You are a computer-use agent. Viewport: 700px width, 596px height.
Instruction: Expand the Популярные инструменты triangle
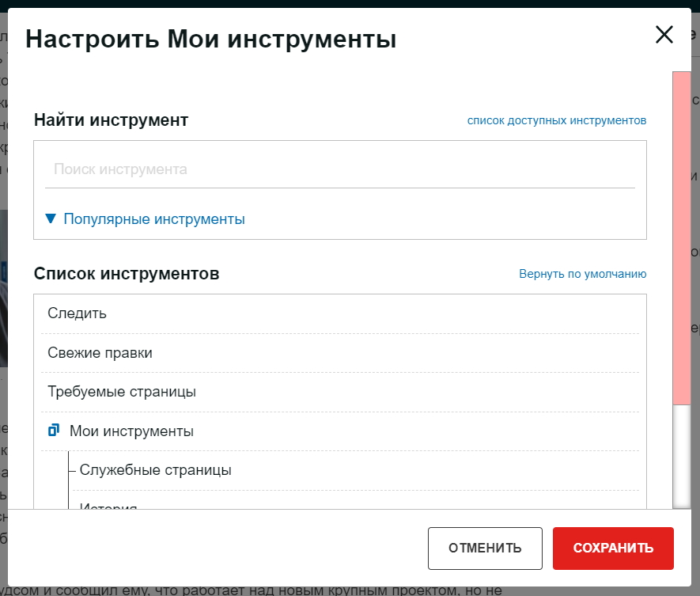pos(51,218)
